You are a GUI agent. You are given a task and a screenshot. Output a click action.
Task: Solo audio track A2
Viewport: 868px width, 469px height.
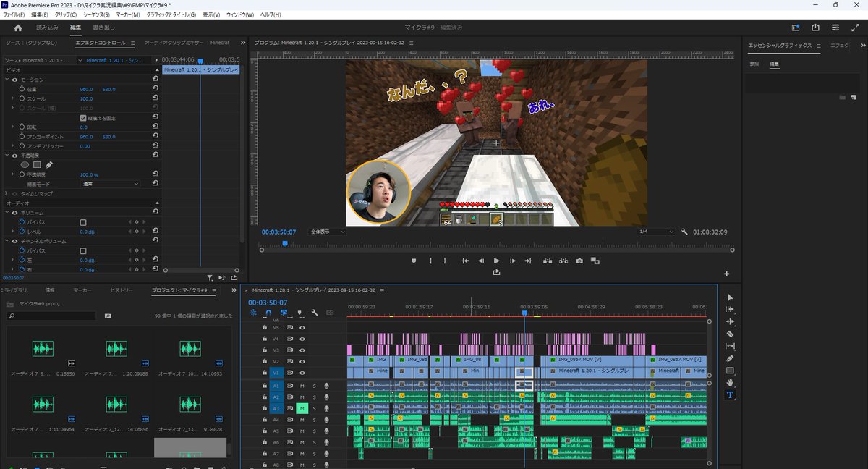[x=314, y=397]
